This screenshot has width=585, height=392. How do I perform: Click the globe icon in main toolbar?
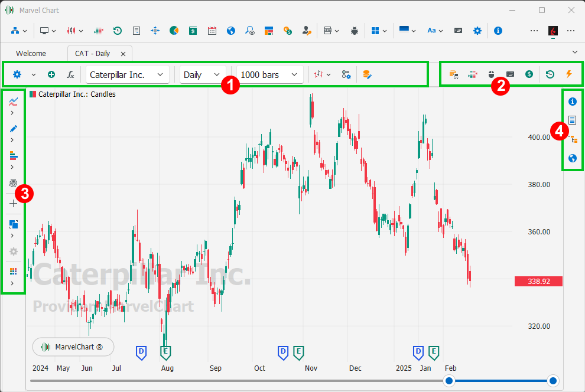coord(231,31)
